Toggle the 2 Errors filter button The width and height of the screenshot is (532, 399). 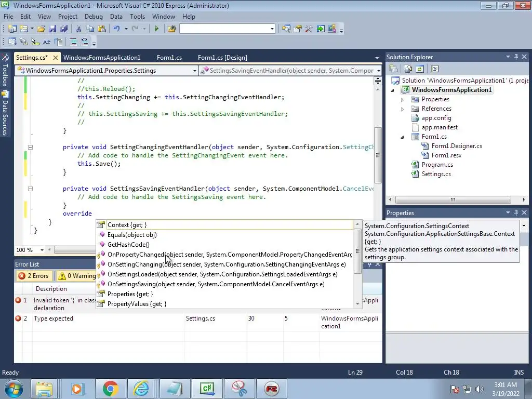click(33, 276)
